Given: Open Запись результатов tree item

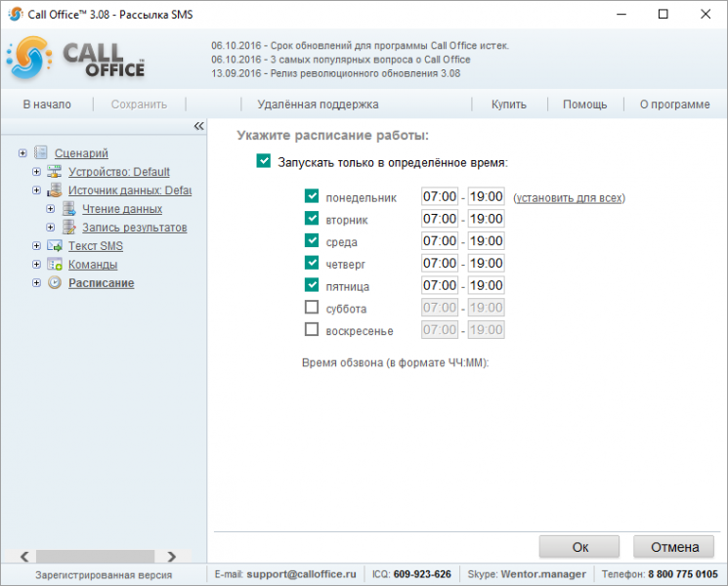Looking at the screenshot, I should (x=135, y=228).
